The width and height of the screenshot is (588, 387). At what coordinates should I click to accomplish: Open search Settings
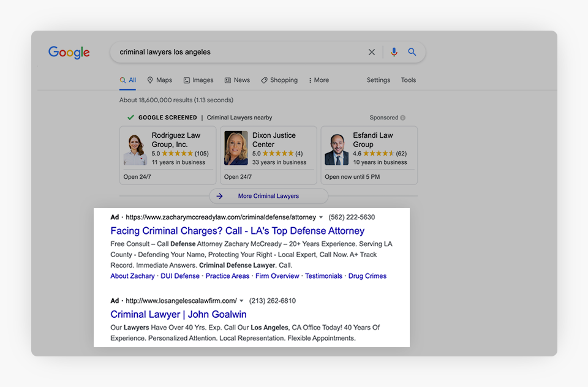pyautogui.click(x=378, y=80)
